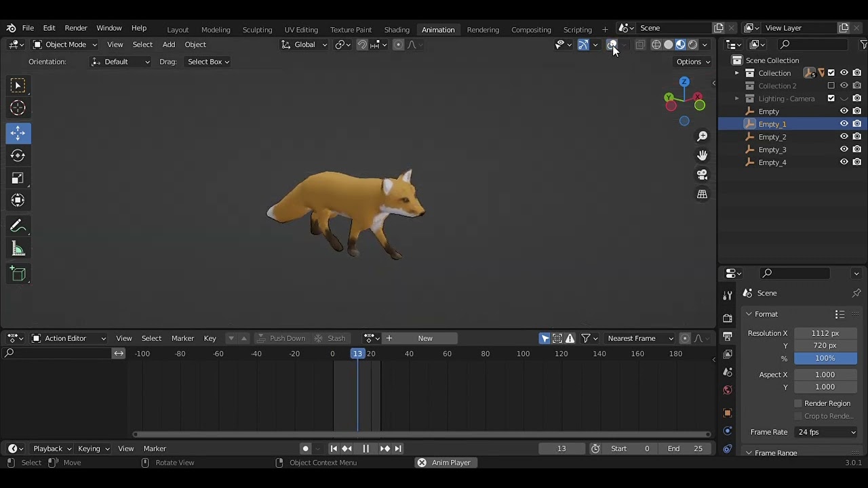Open the Key menu in Action Editor
This screenshot has width=868, height=488.
click(210, 338)
